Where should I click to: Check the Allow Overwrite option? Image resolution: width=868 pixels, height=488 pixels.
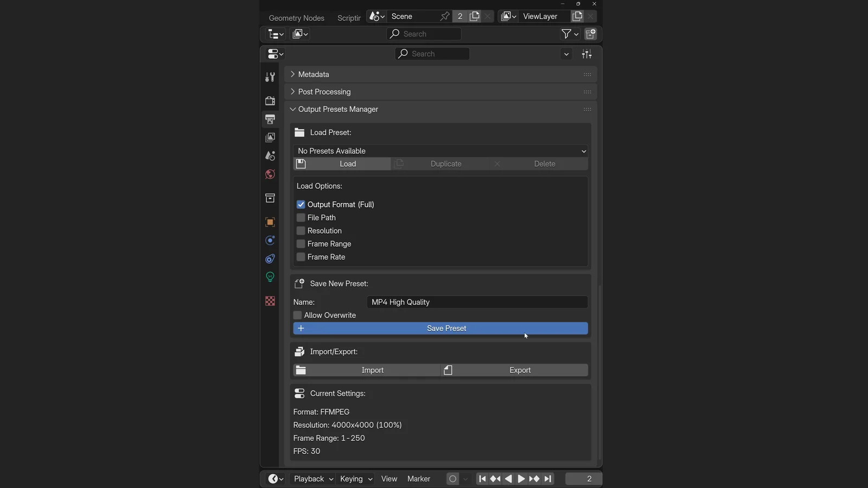(298, 315)
